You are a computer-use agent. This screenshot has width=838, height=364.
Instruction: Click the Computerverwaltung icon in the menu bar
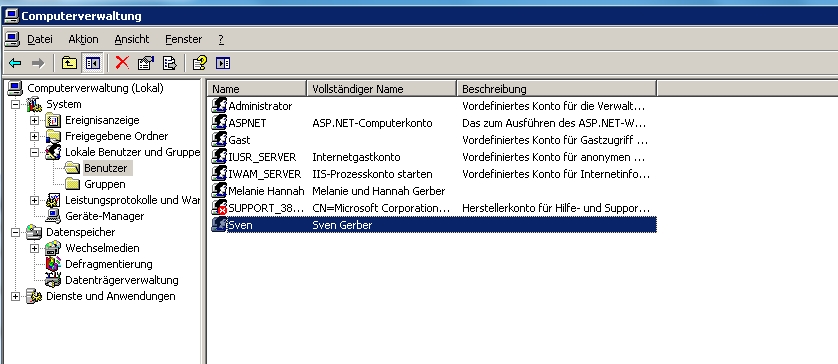[12, 38]
